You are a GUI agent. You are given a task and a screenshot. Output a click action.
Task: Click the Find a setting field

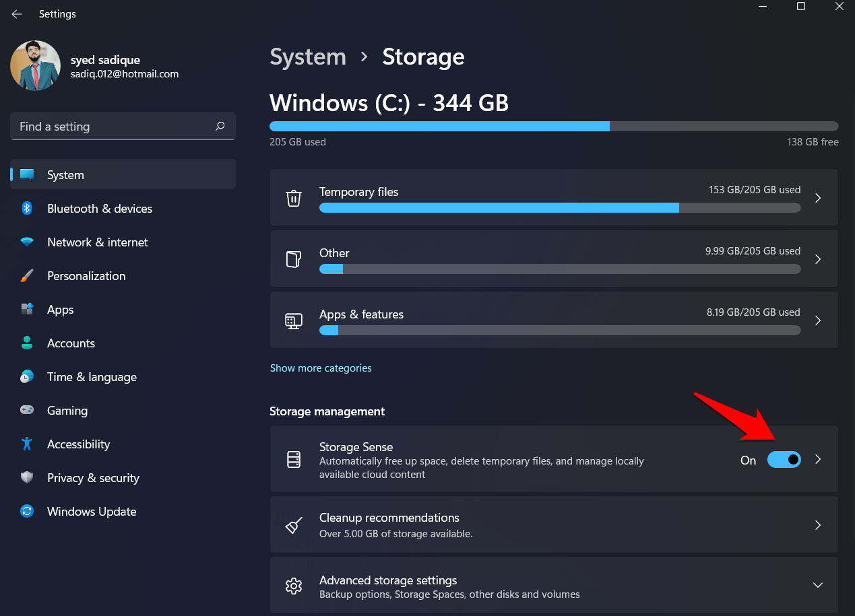[111, 127]
